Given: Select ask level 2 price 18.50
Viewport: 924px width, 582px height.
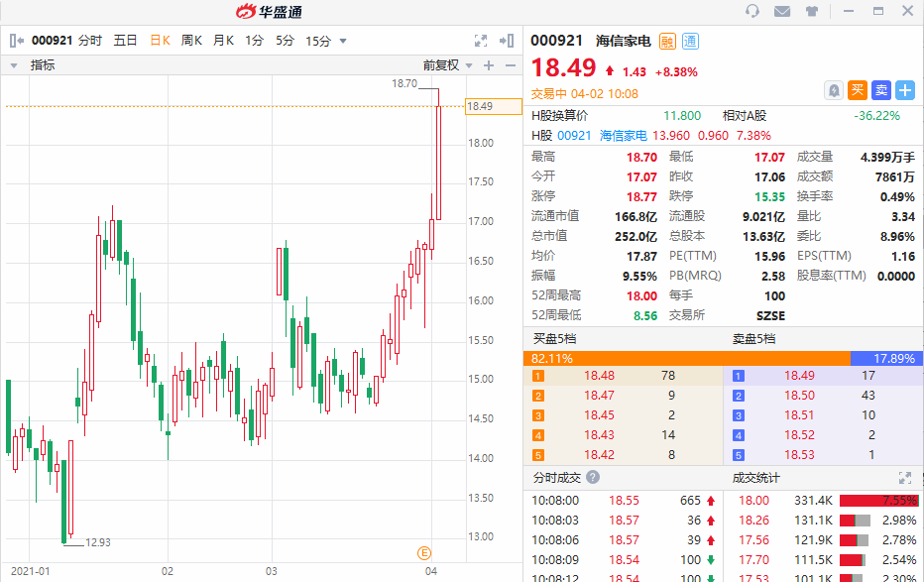Looking at the screenshot, I should 799,396.
